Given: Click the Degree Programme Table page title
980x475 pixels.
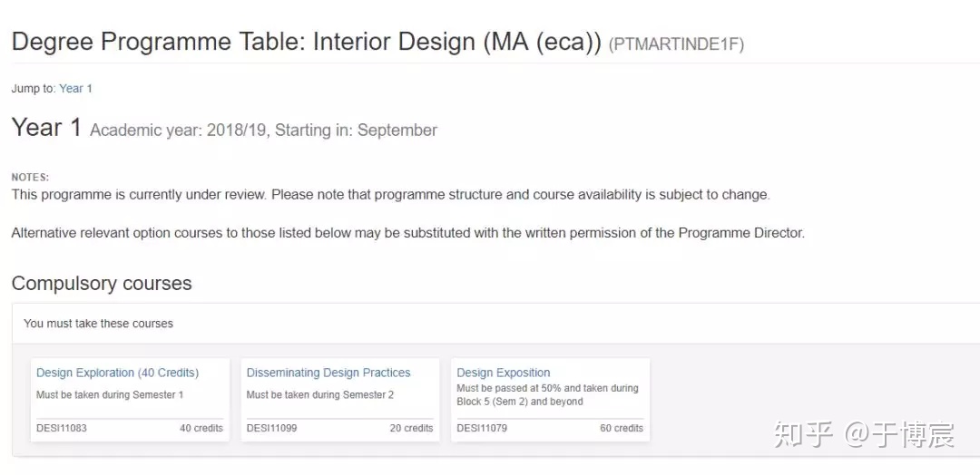Looking at the screenshot, I should click(x=306, y=42).
